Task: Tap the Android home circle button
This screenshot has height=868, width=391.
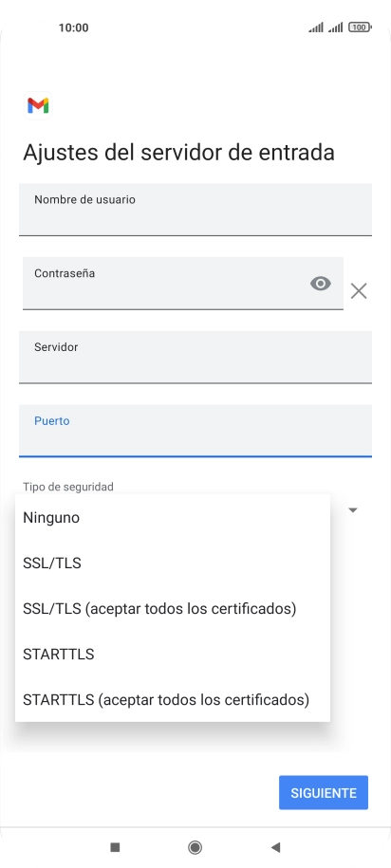Action: pyautogui.click(x=195, y=847)
